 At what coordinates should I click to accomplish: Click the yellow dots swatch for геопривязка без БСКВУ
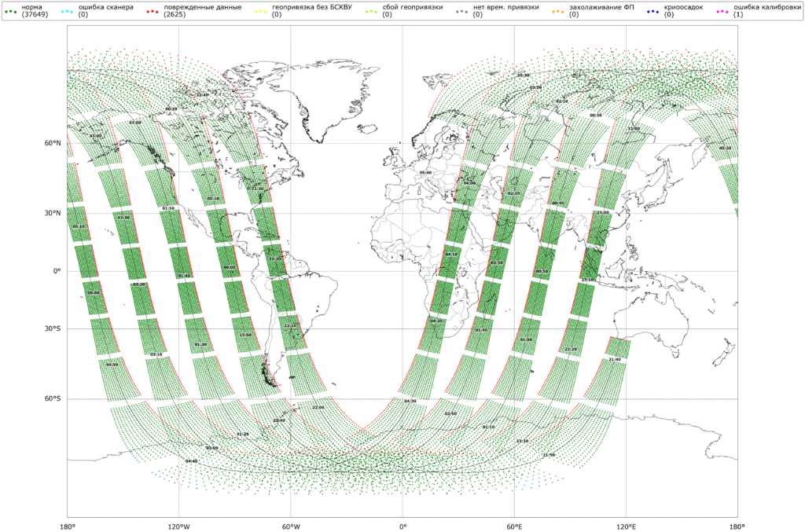(261, 11)
